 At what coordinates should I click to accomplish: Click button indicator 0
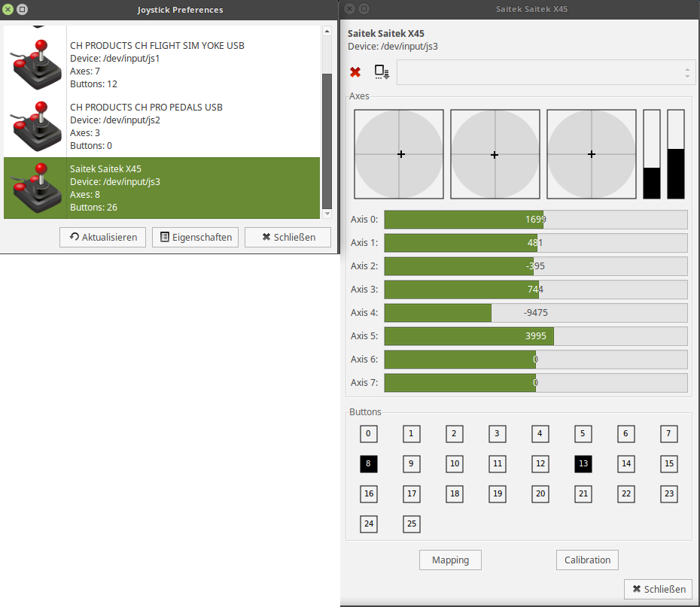click(x=368, y=433)
